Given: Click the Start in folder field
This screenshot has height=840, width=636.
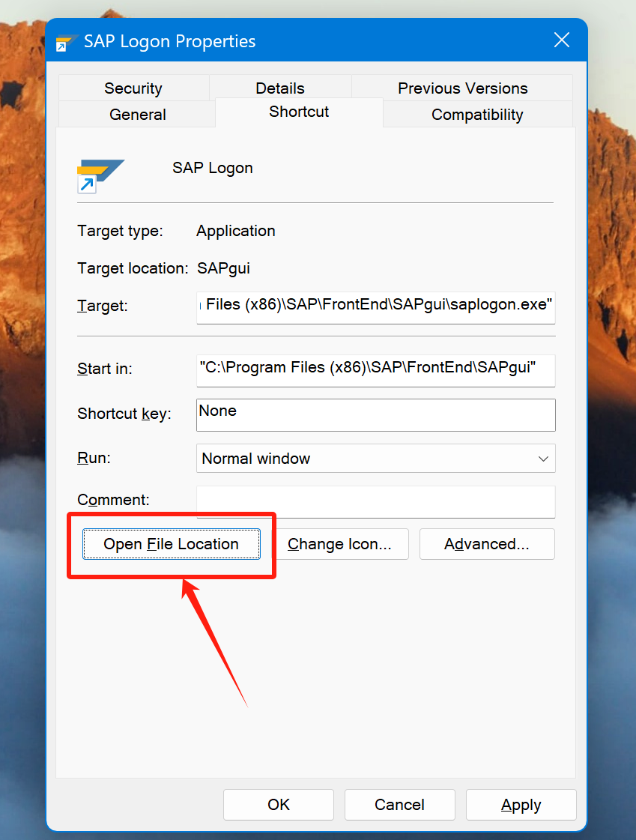Looking at the screenshot, I should click(375, 370).
